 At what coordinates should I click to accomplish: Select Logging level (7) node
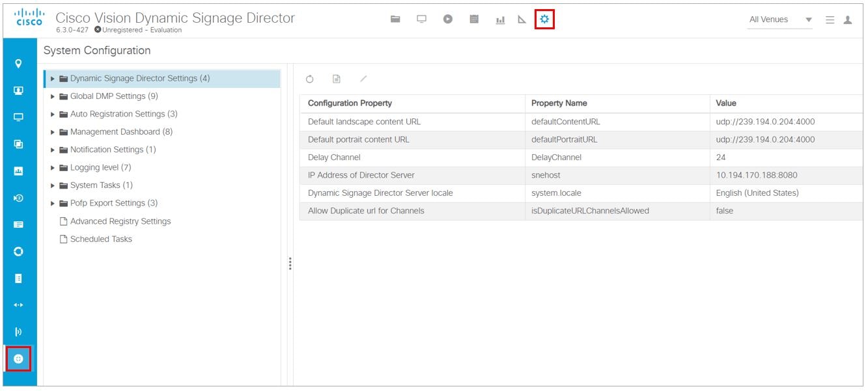click(100, 168)
